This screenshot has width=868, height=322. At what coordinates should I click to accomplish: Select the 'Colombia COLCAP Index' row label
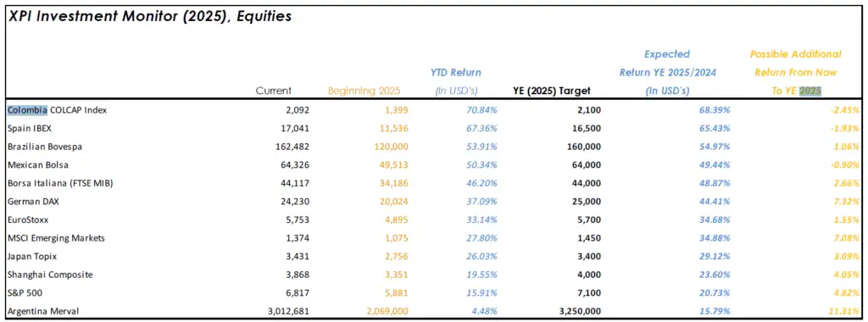(57, 109)
